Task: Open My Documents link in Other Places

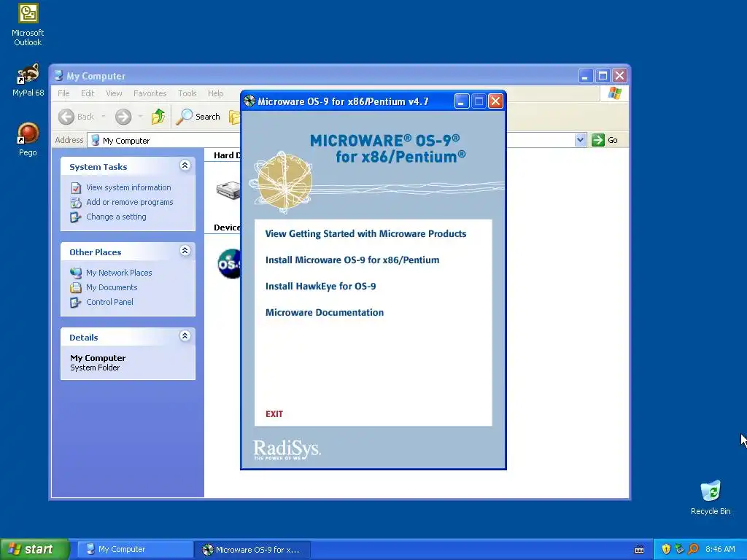Action: (112, 287)
